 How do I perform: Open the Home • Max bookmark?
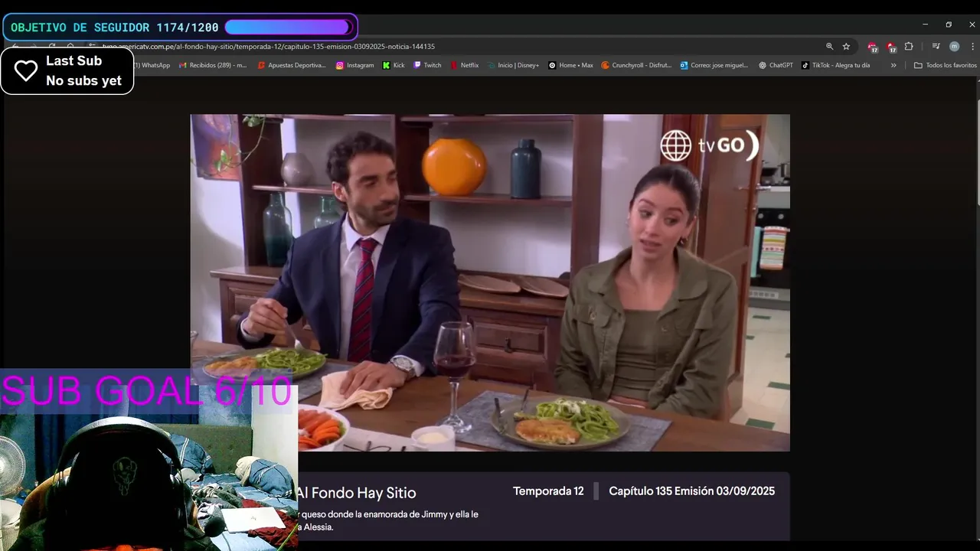pos(570,65)
